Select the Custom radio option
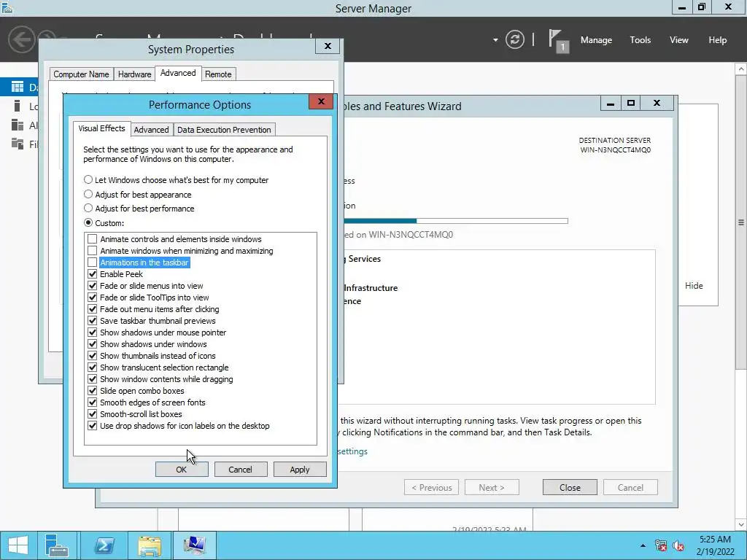The width and height of the screenshot is (747, 560). click(x=88, y=222)
